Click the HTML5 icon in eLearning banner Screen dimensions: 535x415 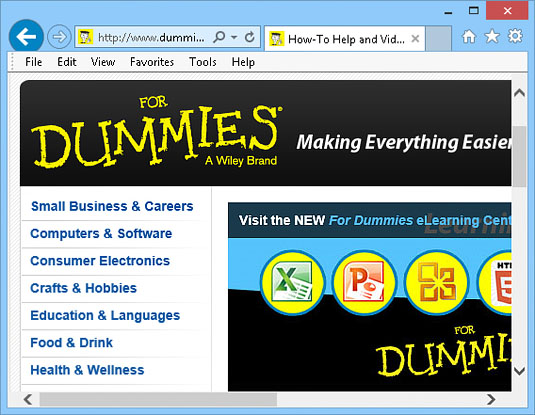tap(495, 283)
